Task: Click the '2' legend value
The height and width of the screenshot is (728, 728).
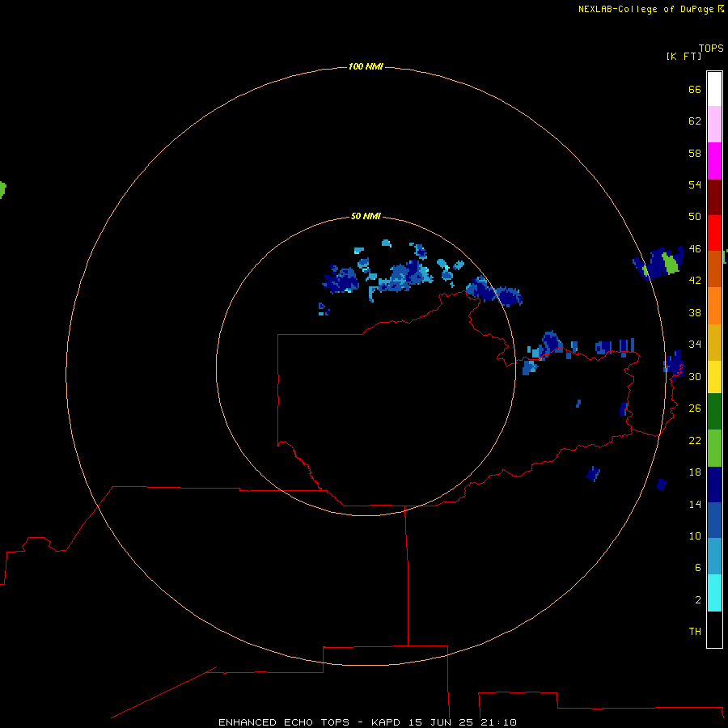Action: [698, 600]
